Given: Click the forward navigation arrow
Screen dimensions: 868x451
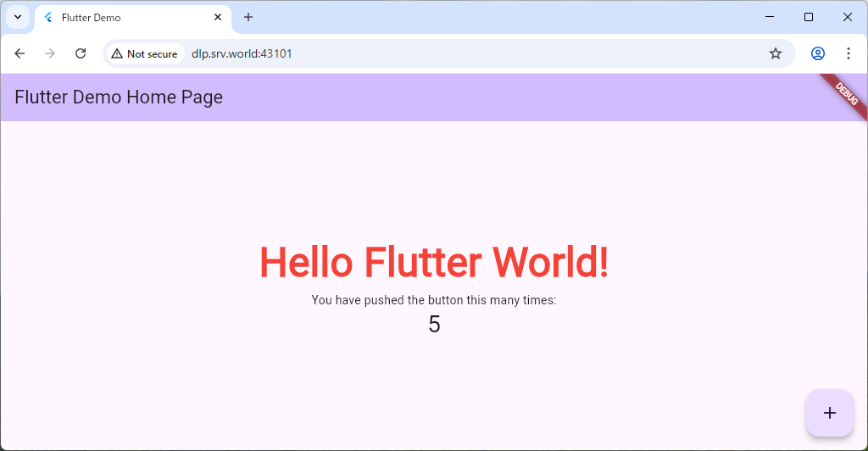Looking at the screenshot, I should (50, 53).
